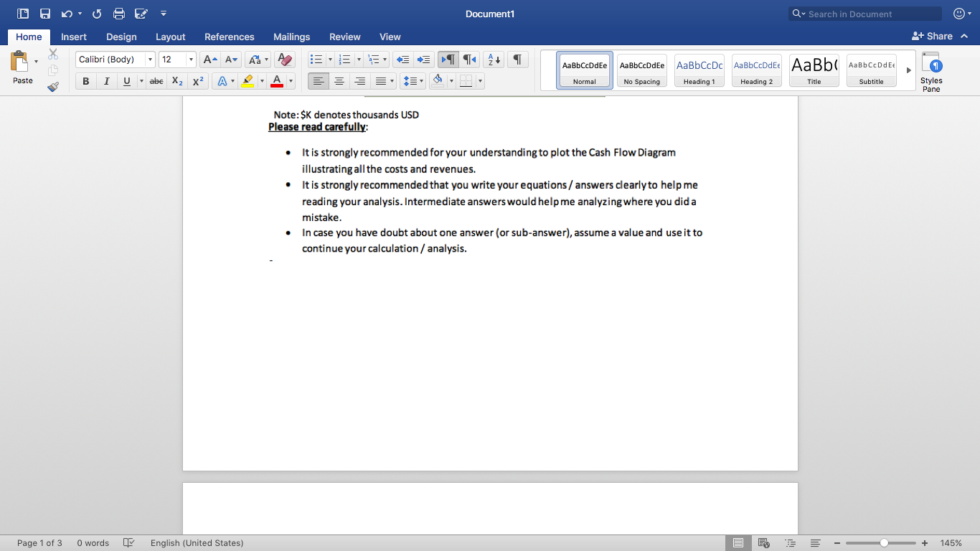Apply subscript formatting
Screen dimensions: 980x551
click(x=177, y=81)
